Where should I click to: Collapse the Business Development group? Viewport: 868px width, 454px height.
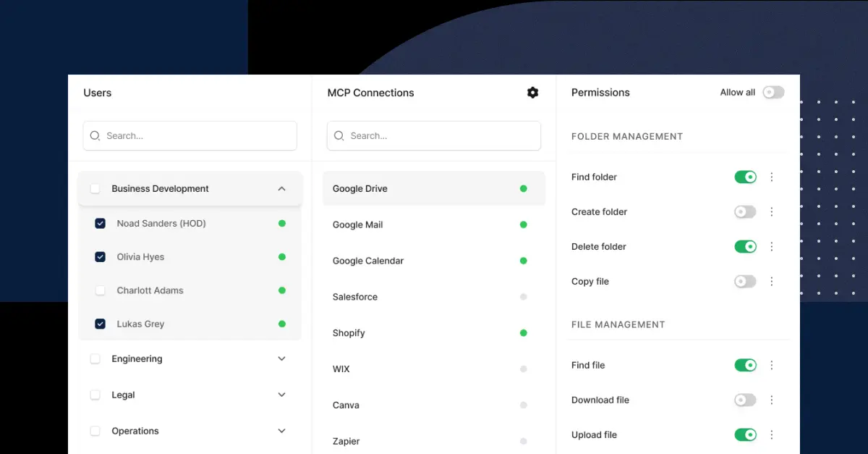coord(281,188)
